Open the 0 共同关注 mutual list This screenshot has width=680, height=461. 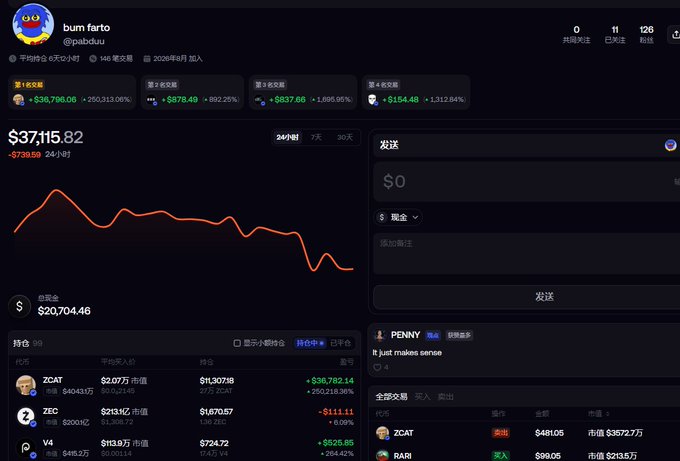click(576, 35)
